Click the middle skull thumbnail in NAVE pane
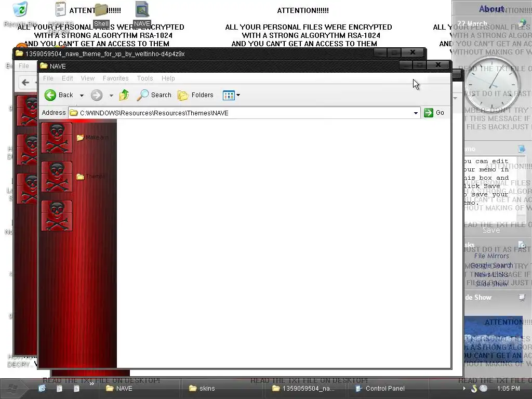The width and height of the screenshot is (532, 399). pyautogui.click(x=57, y=177)
